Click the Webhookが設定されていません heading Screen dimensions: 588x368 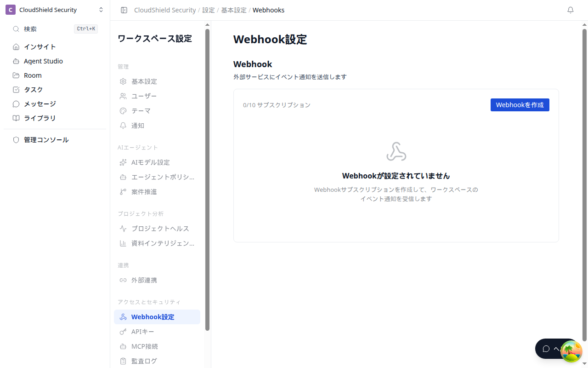click(x=396, y=176)
